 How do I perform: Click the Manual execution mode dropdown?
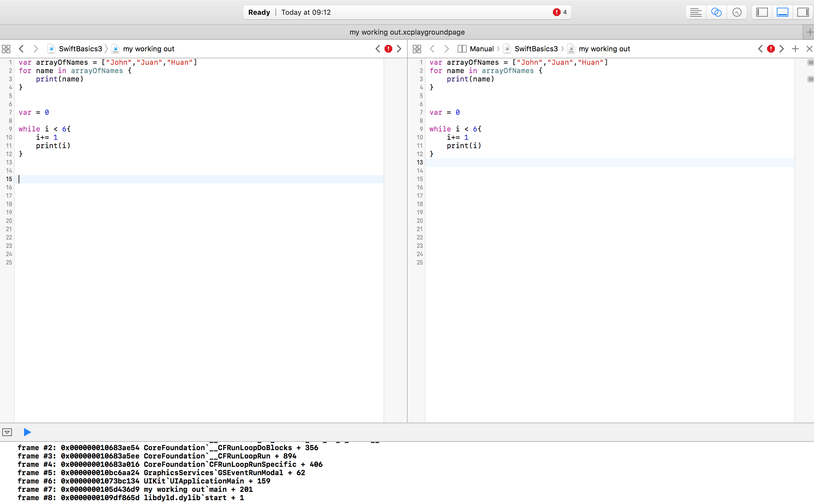pos(481,48)
